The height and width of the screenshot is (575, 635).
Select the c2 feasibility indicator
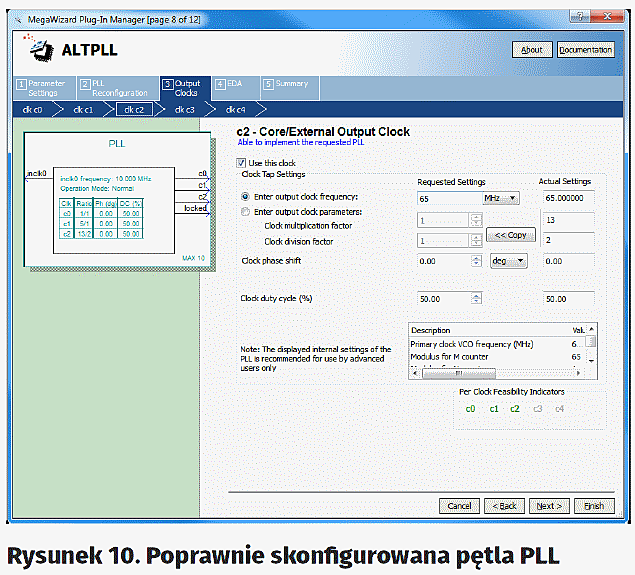click(x=515, y=408)
